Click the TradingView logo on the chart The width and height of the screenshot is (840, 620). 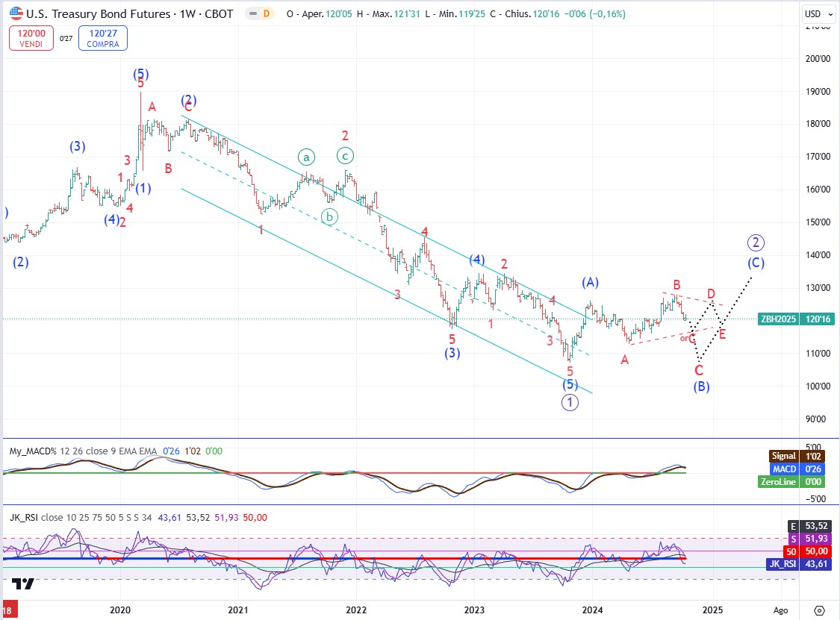point(23,583)
